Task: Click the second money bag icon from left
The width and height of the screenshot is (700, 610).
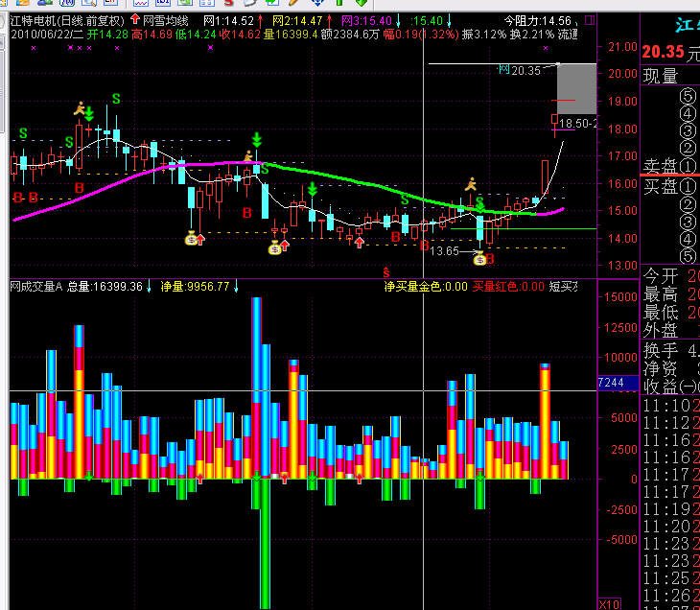Action: point(274,247)
